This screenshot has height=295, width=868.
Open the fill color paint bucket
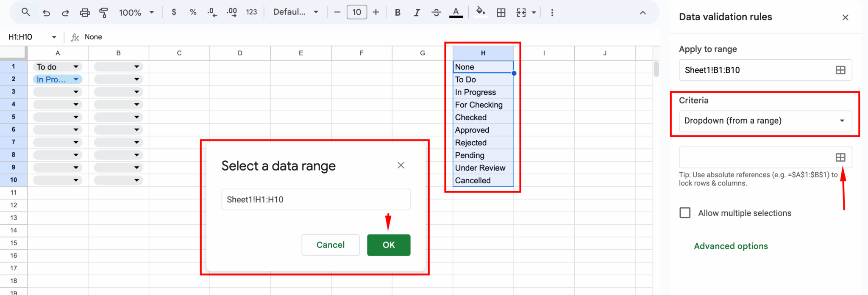pos(480,12)
